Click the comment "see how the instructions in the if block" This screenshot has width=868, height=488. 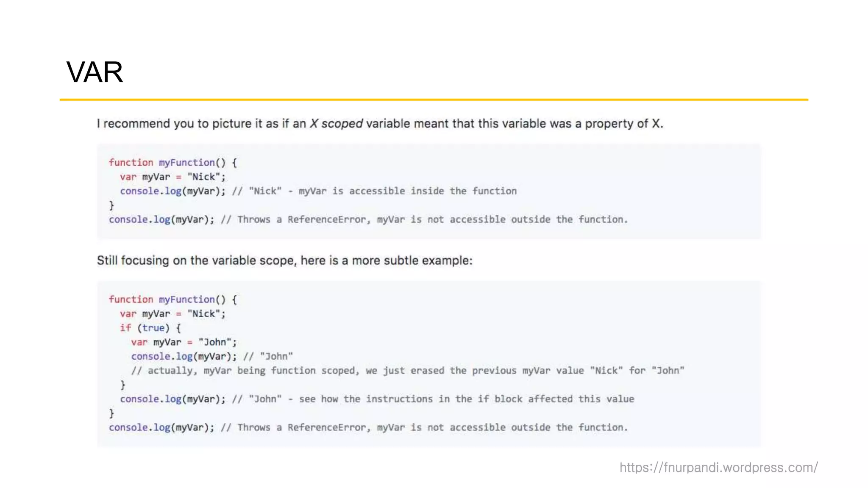pos(466,399)
